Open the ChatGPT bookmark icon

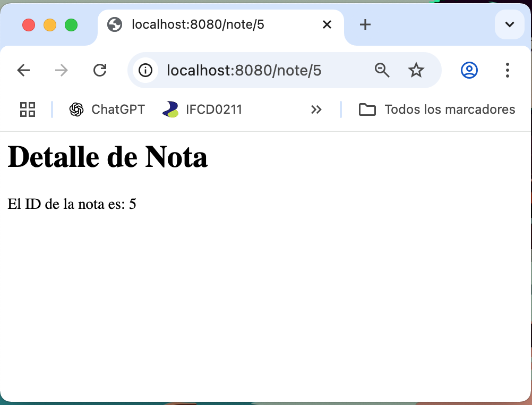click(x=76, y=109)
